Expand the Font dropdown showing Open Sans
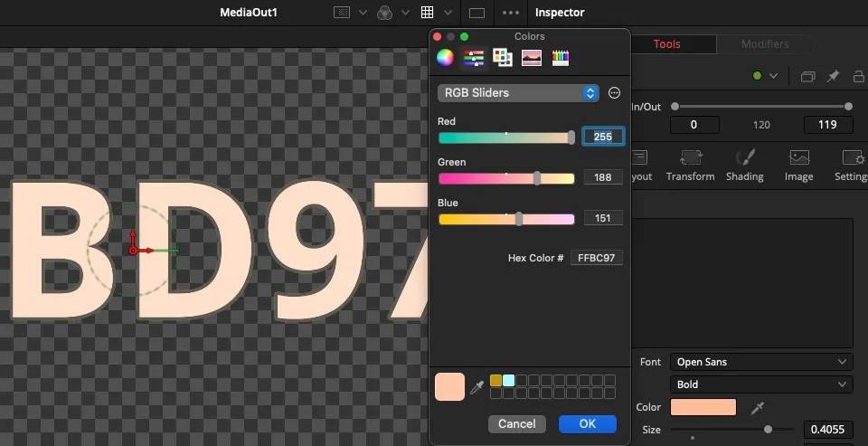868x446 pixels. click(x=760, y=362)
